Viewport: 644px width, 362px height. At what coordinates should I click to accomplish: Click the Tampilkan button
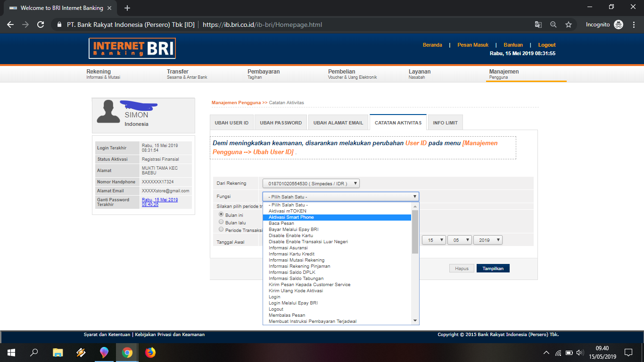point(493,268)
